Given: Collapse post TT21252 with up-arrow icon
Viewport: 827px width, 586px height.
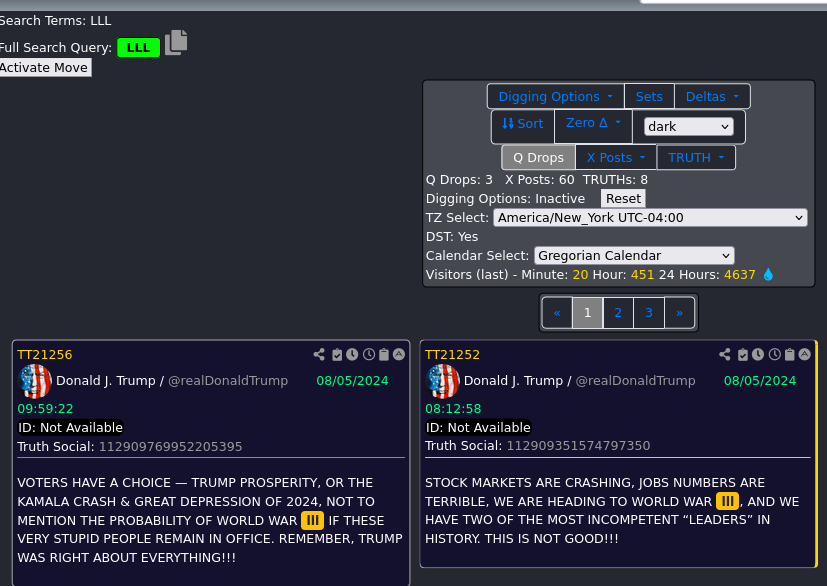Looking at the screenshot, I should (x=804, y=354).
